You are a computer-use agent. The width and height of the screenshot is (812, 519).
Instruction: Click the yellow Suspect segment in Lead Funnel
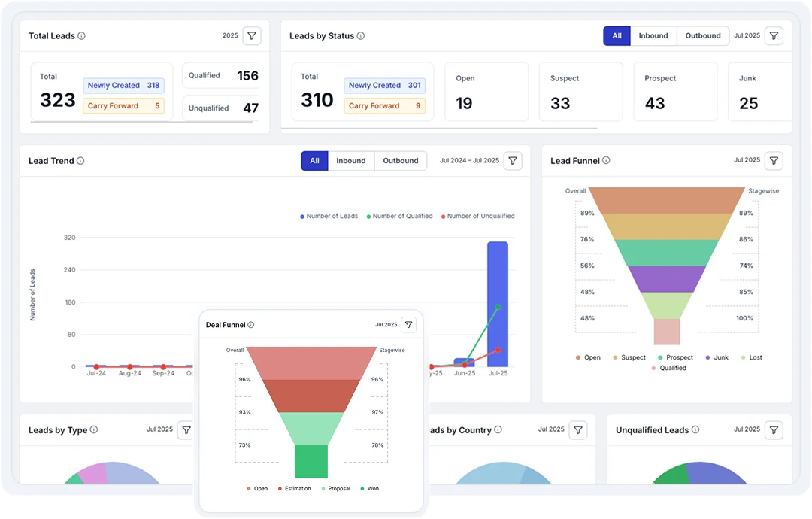click(666, 226)
